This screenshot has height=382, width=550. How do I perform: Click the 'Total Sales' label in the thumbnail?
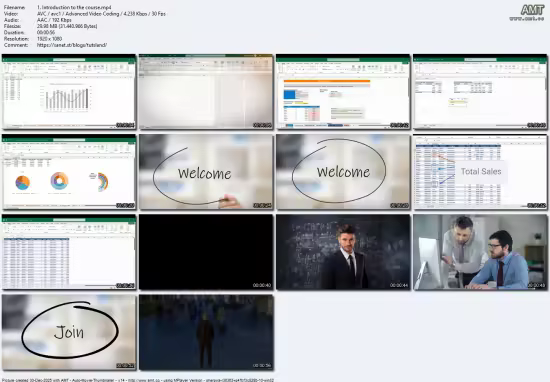tap(481, 172)
